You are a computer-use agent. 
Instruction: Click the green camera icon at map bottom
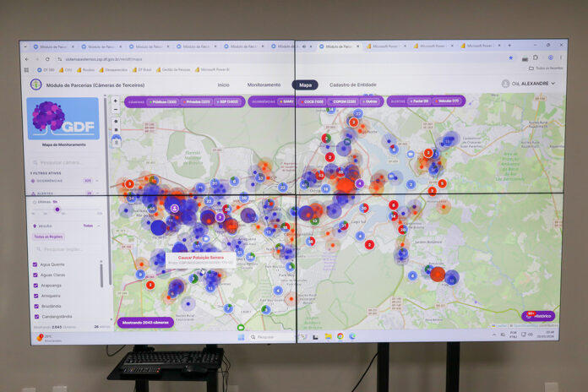tap(241, 328)
